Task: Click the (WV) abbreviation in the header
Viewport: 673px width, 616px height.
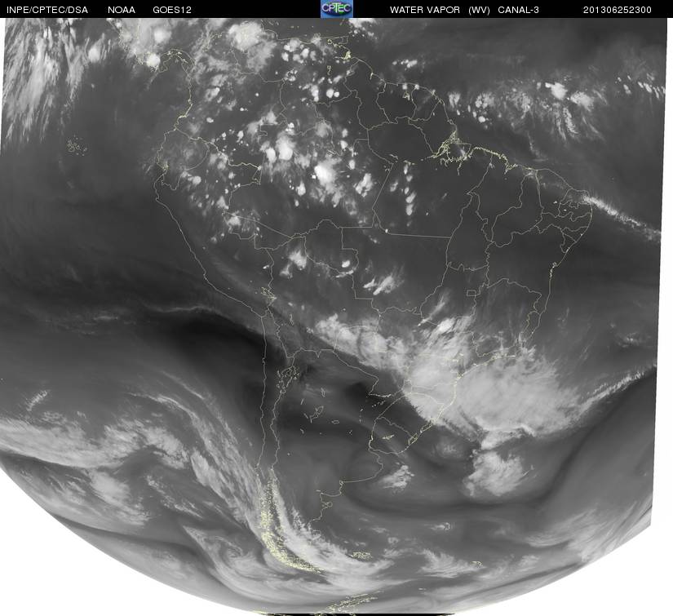Action: point(479,10)
